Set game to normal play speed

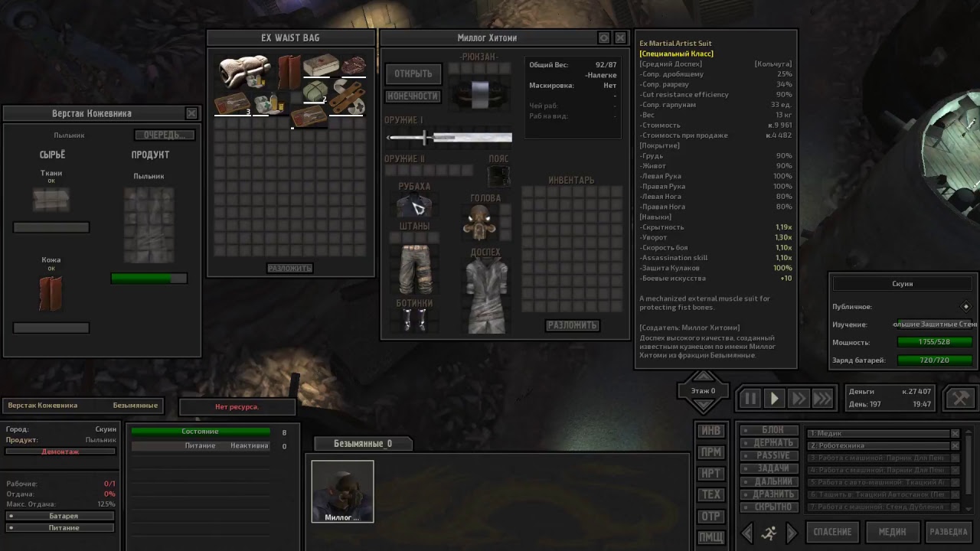coord(774,398)
